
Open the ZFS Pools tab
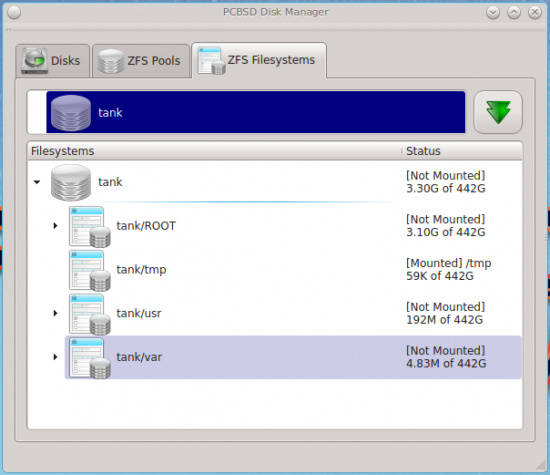pos(141,61)
